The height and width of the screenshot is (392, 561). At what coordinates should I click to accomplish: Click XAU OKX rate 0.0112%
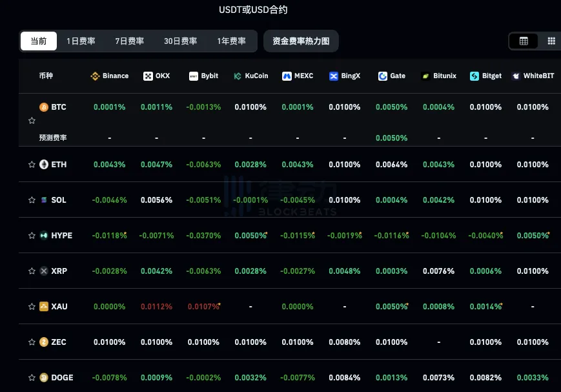[156, 306]
